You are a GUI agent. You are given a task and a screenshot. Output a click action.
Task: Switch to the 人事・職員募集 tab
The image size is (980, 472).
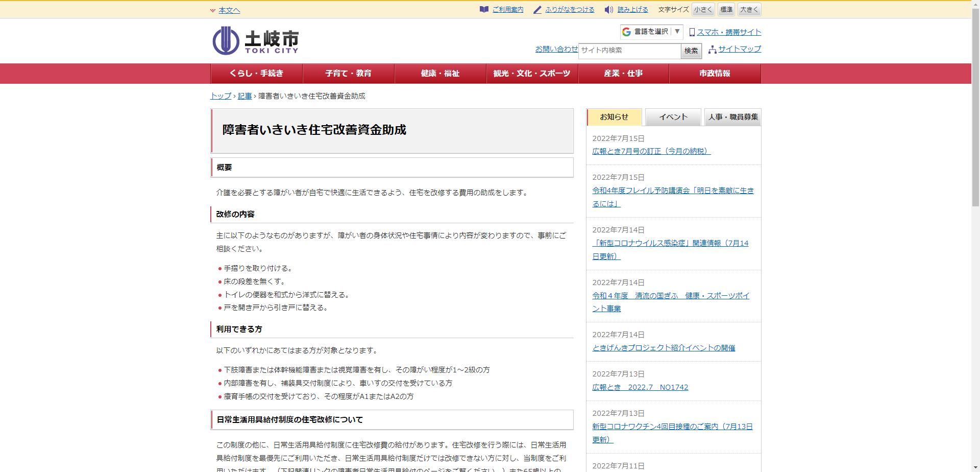click(x=732, y=117)
